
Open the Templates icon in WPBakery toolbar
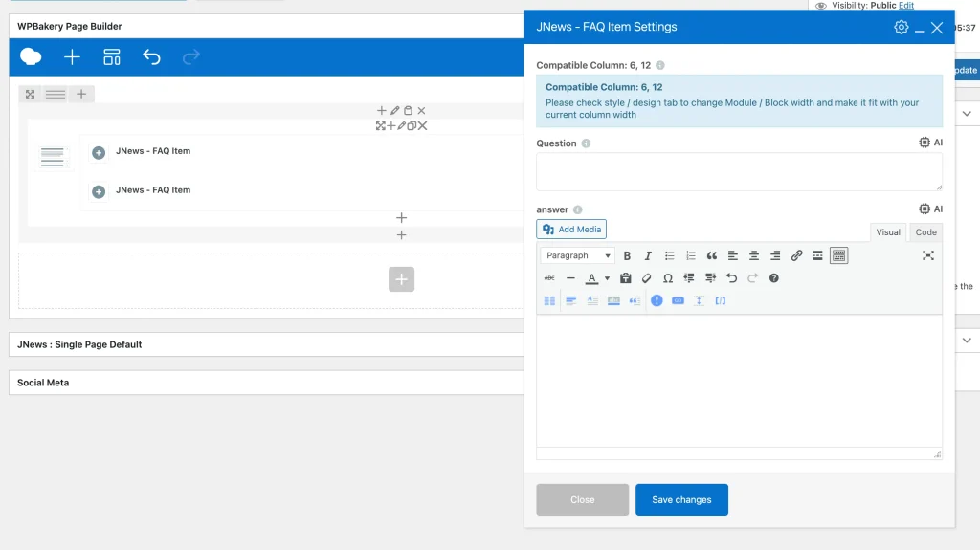pos(112,57)
